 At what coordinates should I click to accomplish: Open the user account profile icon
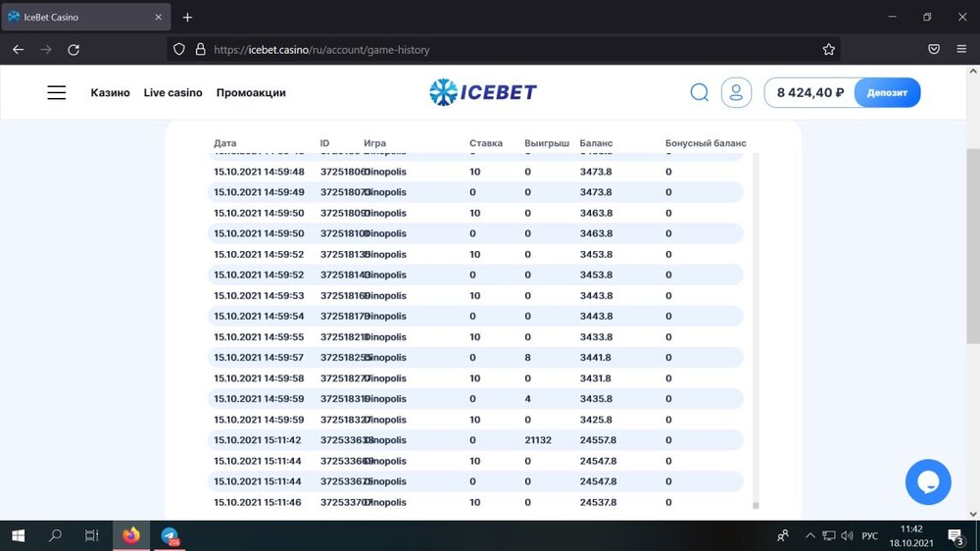(x=735, y=92)
